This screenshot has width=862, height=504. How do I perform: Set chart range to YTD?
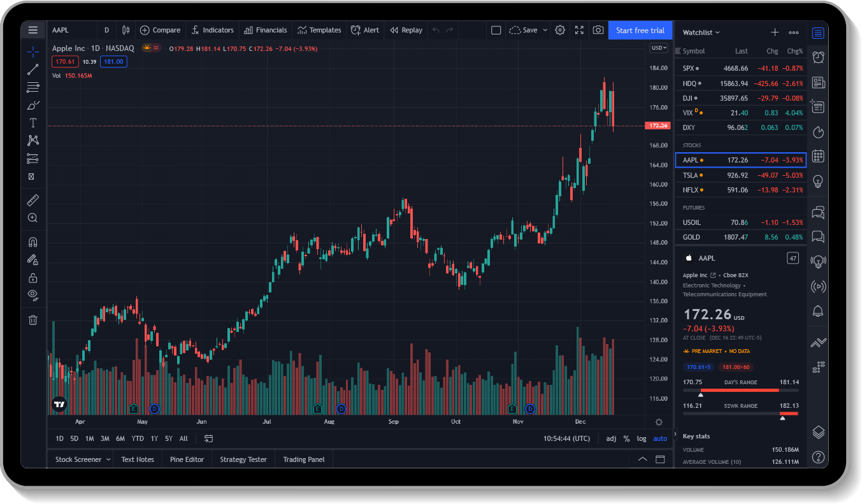[138, 438]
